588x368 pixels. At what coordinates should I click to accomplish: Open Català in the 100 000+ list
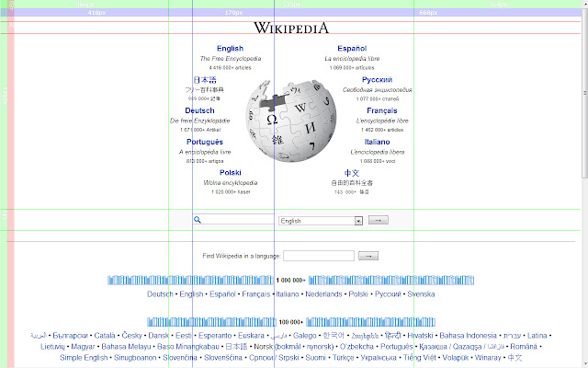point(105,335)
